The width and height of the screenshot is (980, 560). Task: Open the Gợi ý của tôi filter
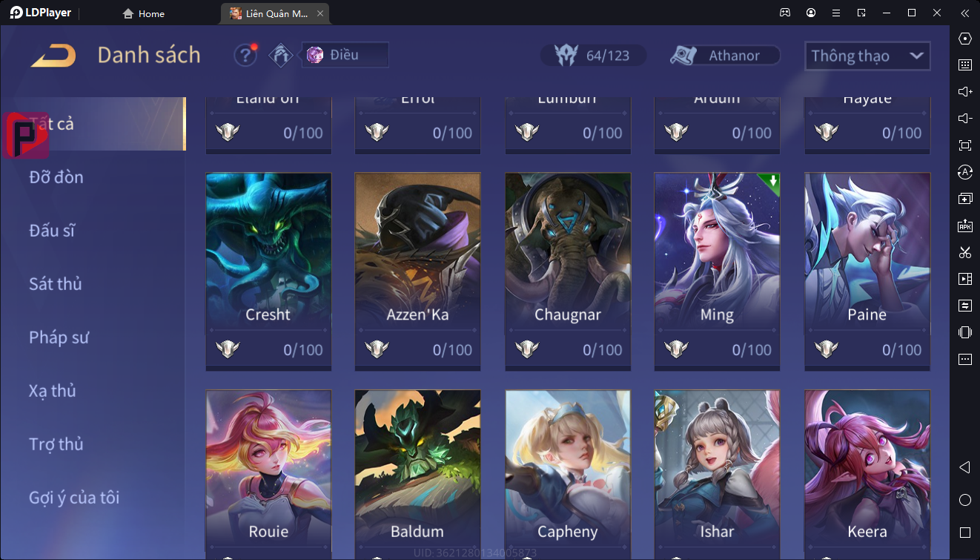[x=74, y=498]
